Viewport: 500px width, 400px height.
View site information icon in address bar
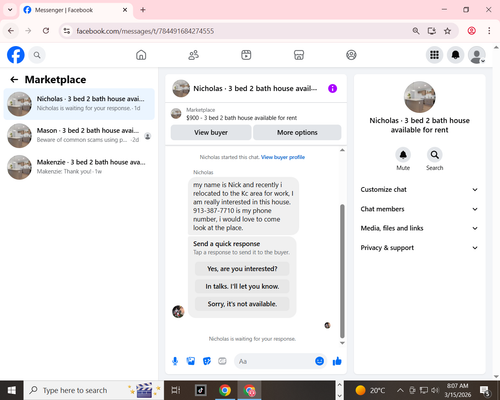(x=67, y=31)
